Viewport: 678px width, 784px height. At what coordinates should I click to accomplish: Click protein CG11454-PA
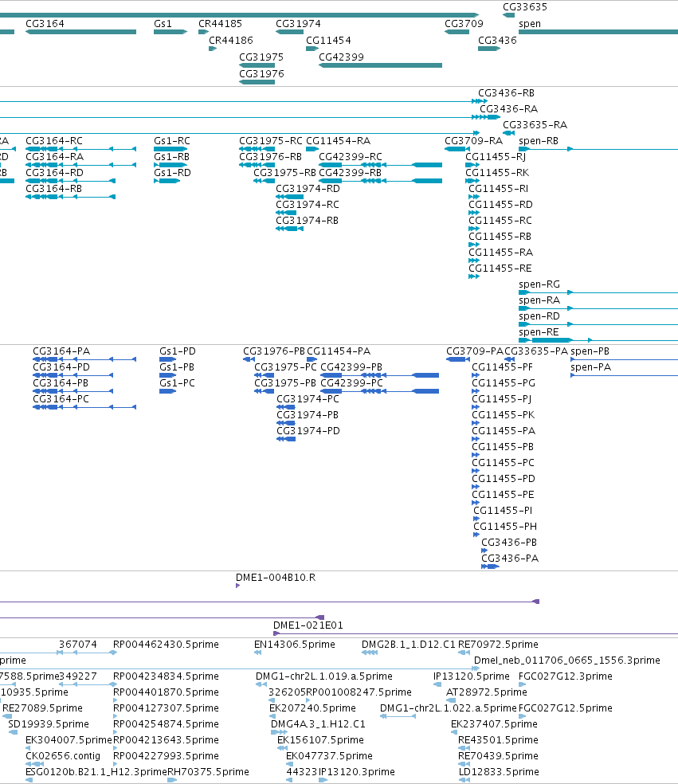point(339,351)
